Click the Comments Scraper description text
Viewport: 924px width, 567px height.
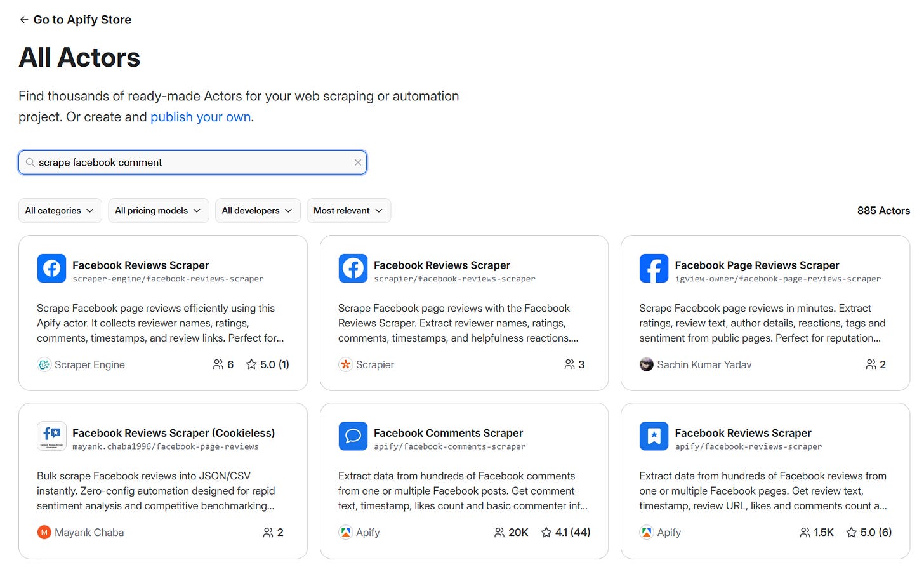point(463,491)
